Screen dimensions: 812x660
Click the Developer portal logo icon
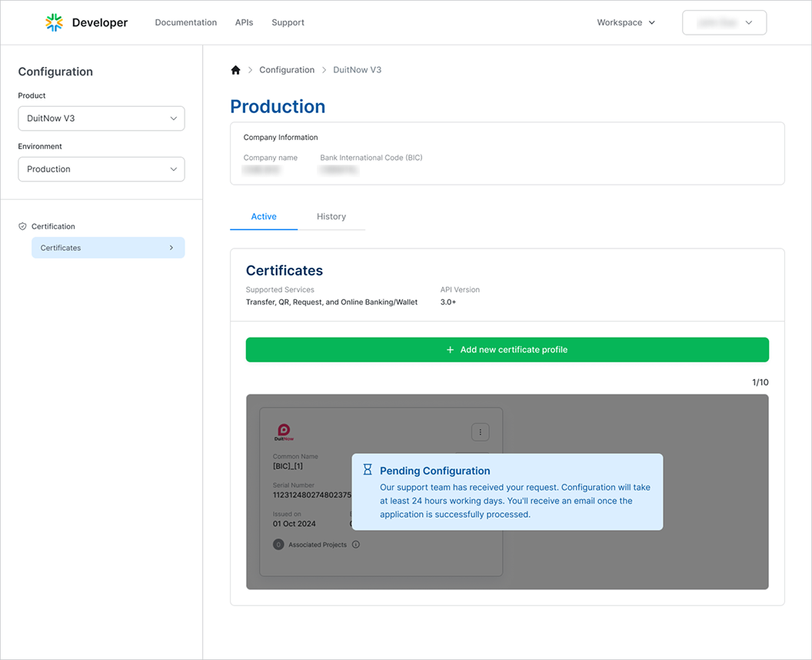(54, 22)
